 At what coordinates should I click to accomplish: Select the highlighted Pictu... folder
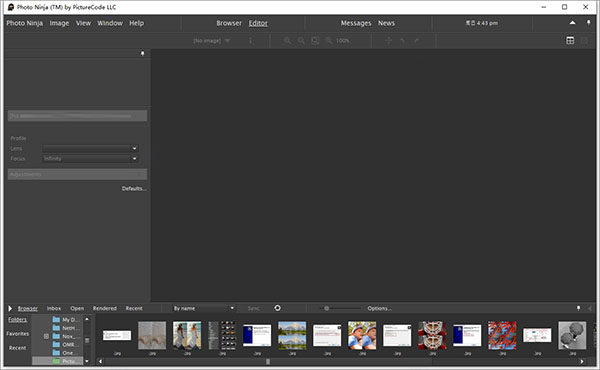pyautogui.click(x=57, y=361)
